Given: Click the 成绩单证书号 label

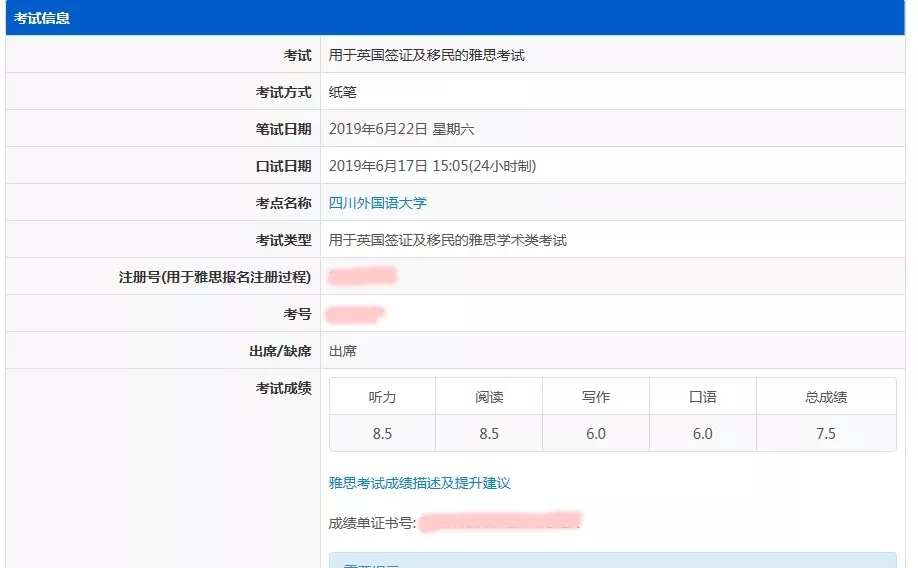Looking at the screenshot, I should click(372, 523).
